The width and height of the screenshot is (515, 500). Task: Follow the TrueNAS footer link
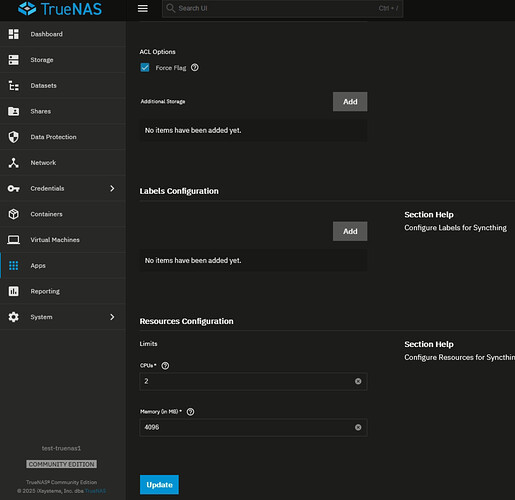click(x=95, y=491)
